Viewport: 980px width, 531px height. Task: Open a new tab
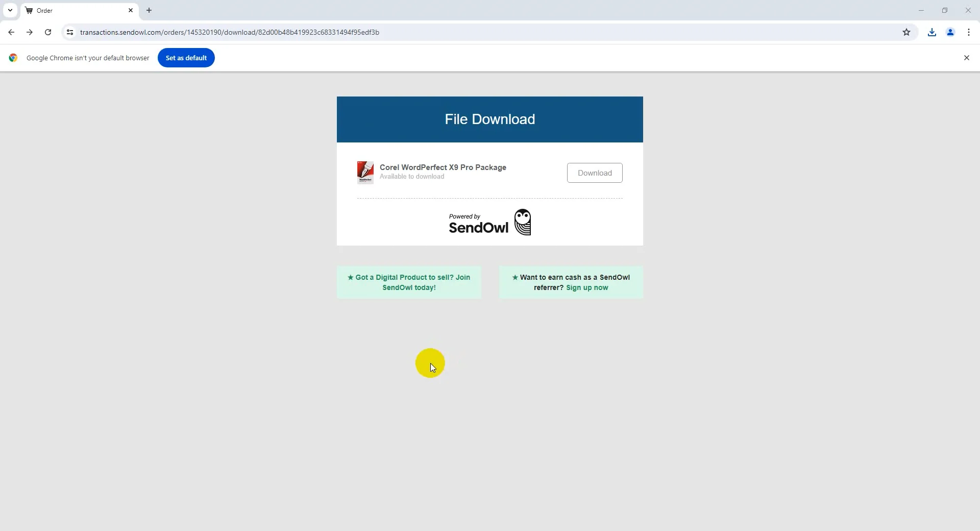[x=149, y=10]
